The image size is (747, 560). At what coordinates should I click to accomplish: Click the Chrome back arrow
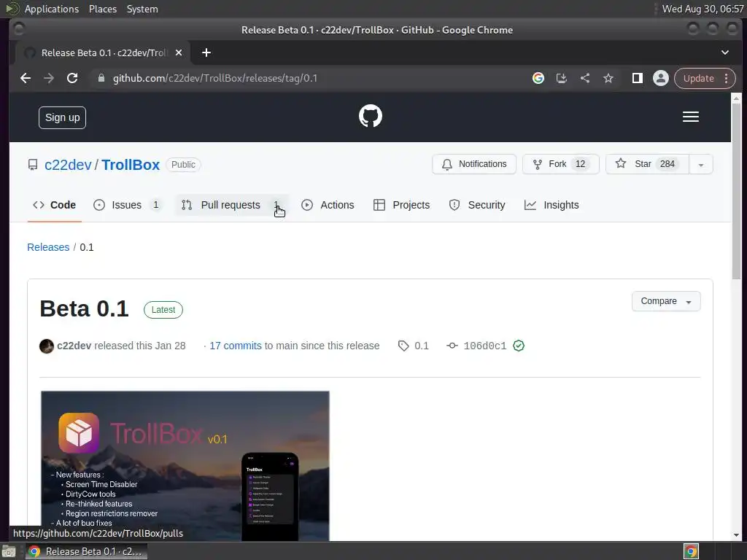pos(26,78)
